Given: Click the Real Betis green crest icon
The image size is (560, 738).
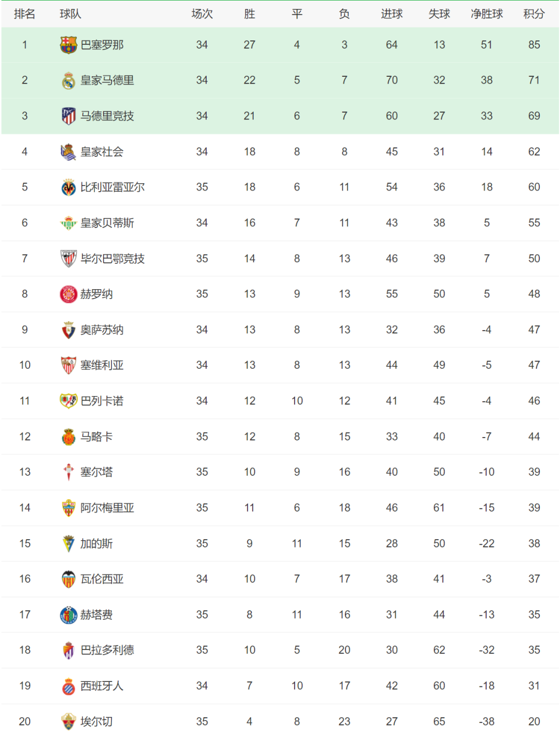Looking at the screenshot, I should (x=68, y=223).
